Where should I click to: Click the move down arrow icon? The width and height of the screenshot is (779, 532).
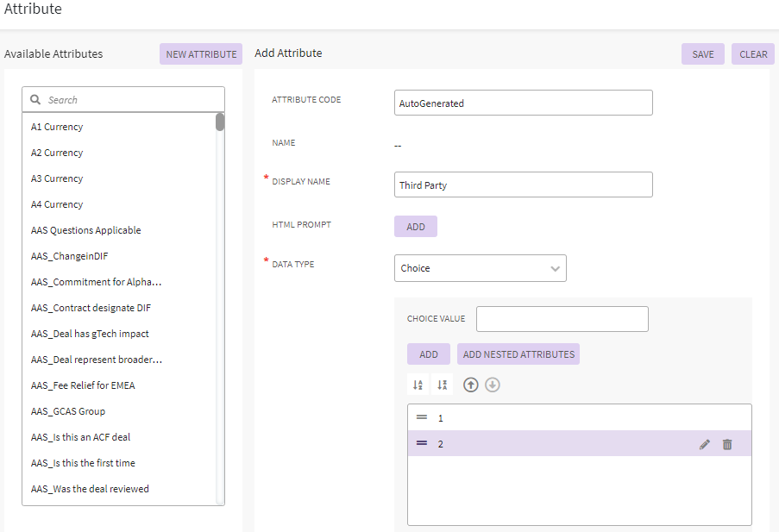(493, 385)
